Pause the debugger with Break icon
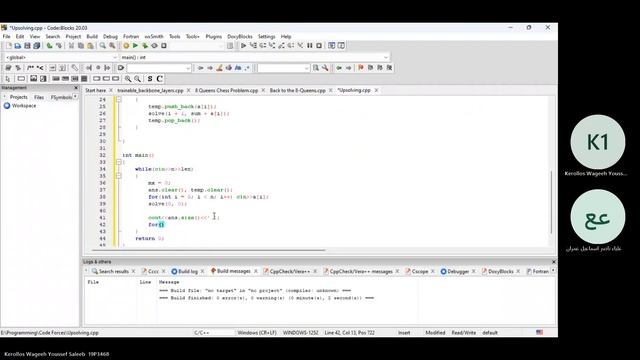 (x=310, y=46)
